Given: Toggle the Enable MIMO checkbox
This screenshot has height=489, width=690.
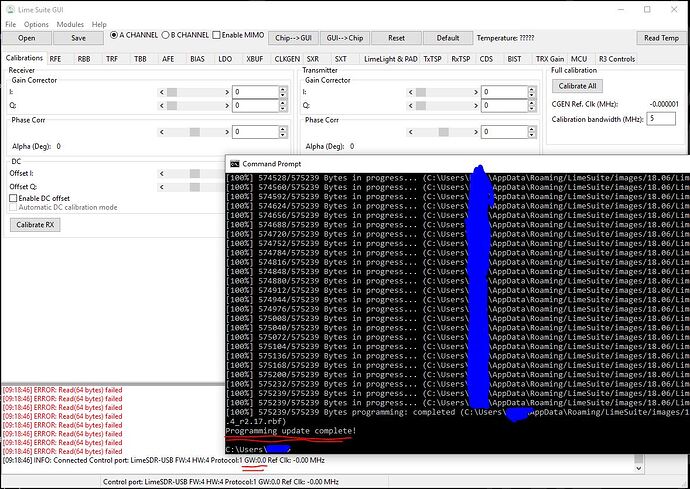Looking at the screenshot, I should point(216,35).
